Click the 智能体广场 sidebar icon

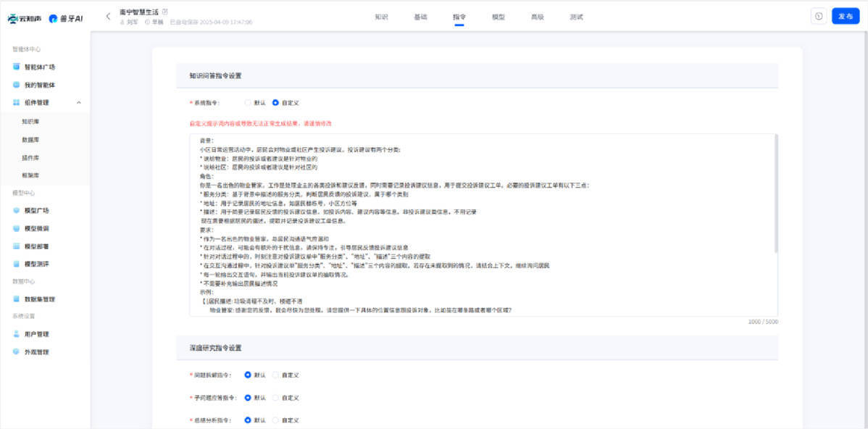pos(16,67)
